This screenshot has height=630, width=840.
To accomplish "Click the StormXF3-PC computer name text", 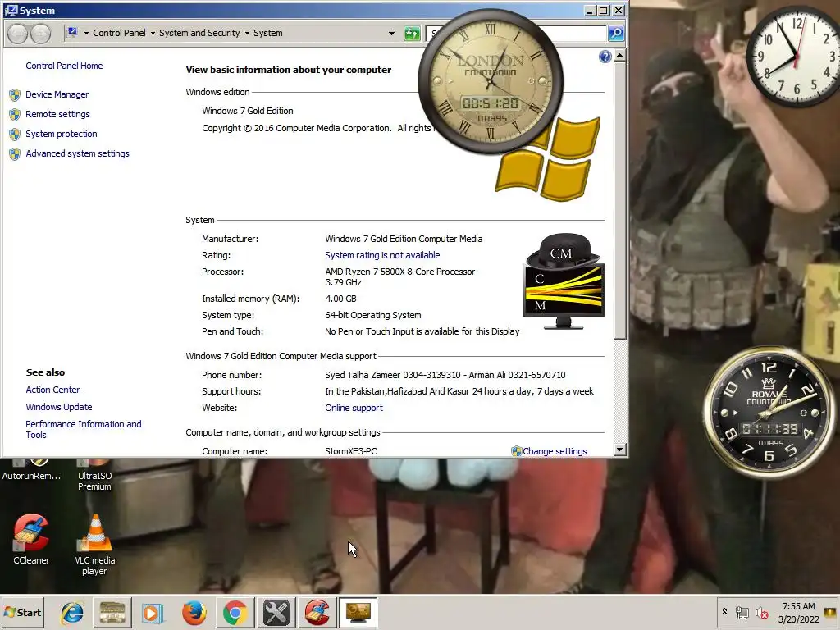I will 350,451.
